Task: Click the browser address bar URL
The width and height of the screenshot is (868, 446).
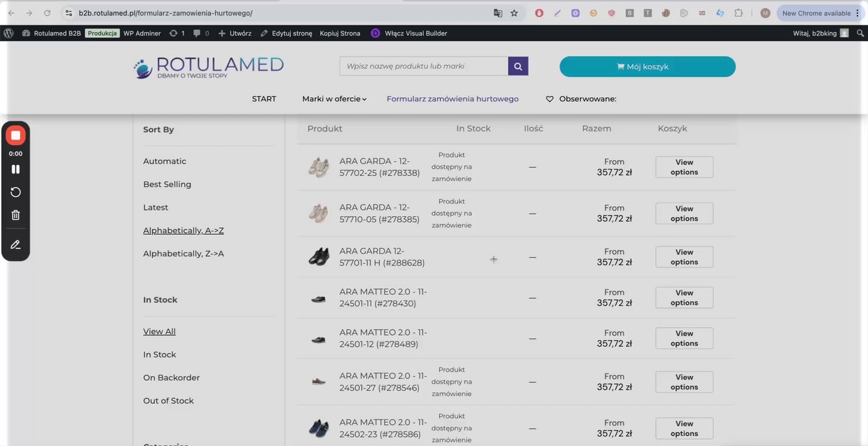Action: coord(165,13)
